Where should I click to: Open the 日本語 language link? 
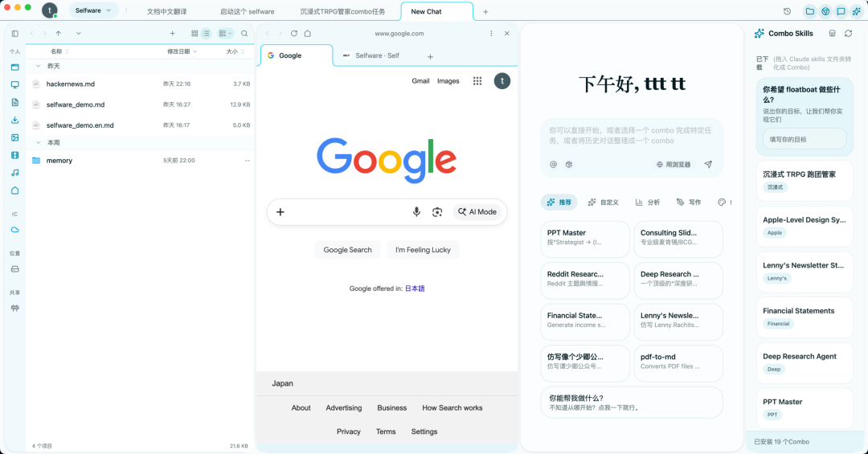415,288
